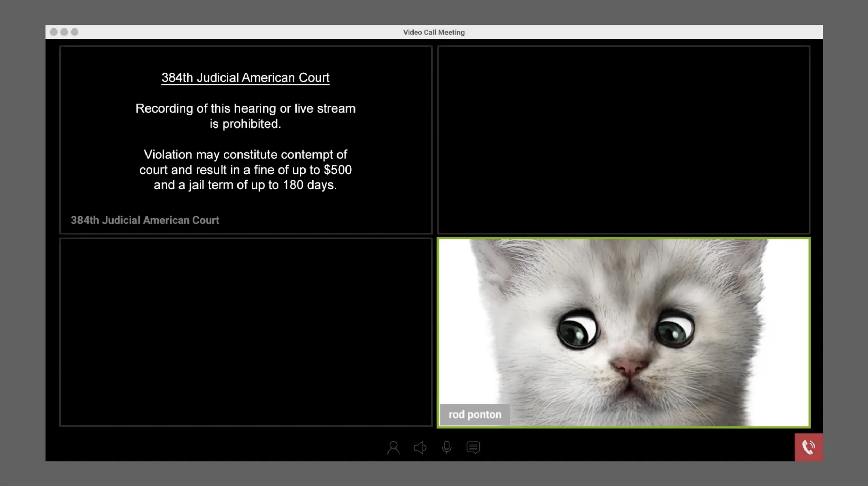Click the "Video Call Meeting" window title
868x486 pixels.
434,32
